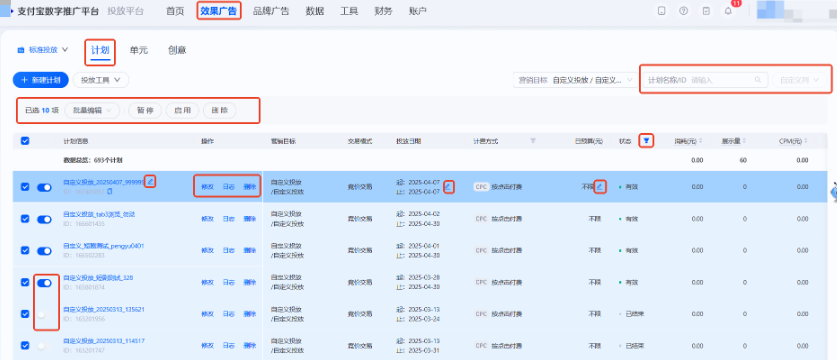Click 删除 for plan 自定义投放_20250407

click(x=250, y=187)
